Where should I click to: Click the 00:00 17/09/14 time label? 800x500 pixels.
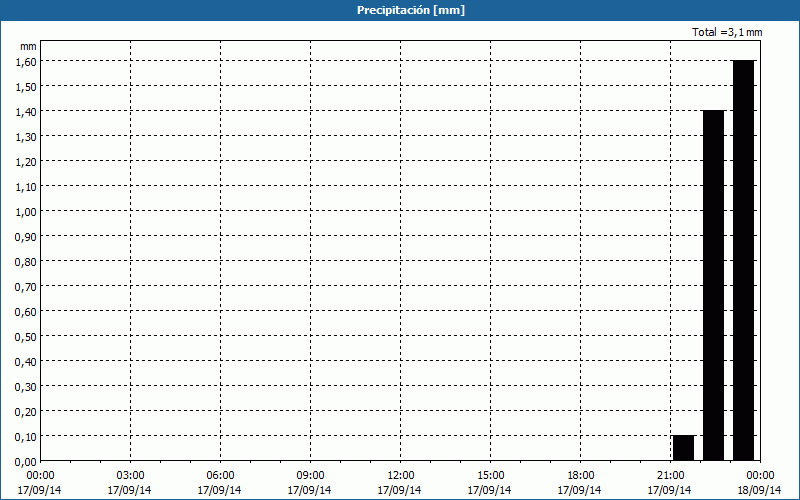pos(40,483)
